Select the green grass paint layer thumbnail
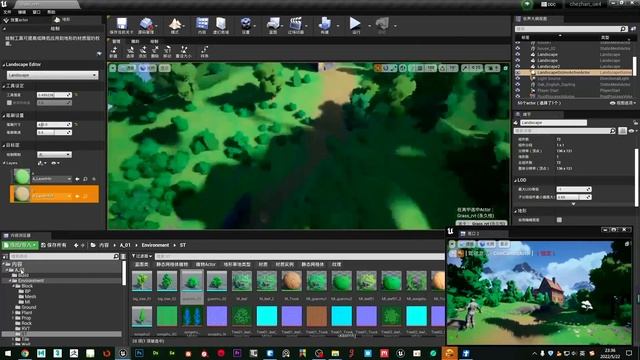Image resolution: width=640 pixels, height=360 pixels. [22, 177]
